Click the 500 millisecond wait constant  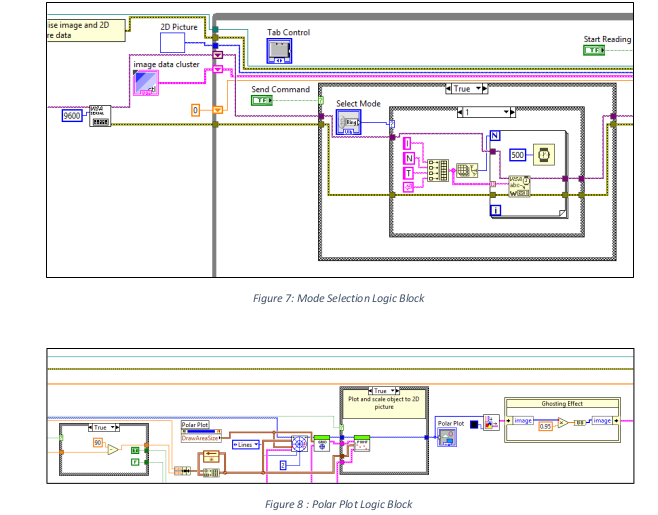tap(517, 155)
